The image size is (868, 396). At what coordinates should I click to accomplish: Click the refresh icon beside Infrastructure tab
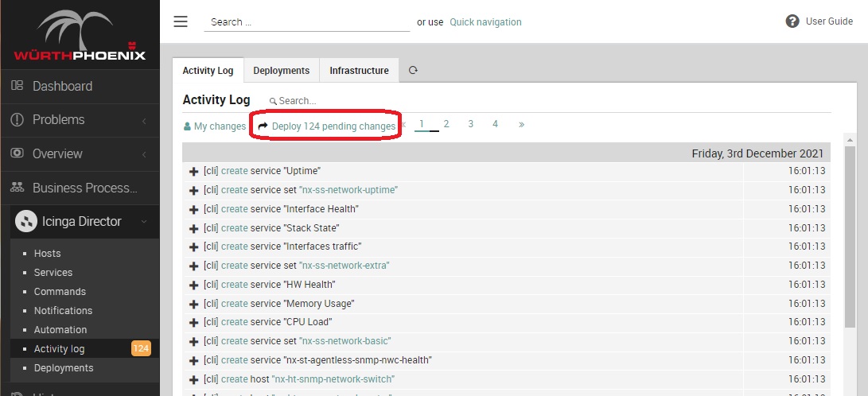coord(413,70)
